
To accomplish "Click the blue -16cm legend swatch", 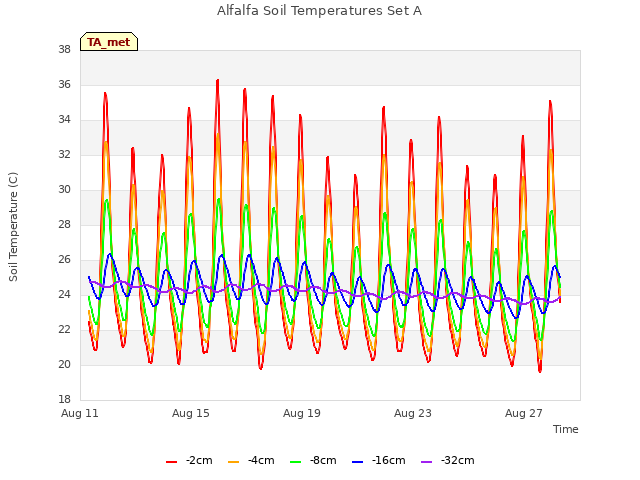I will pyautogui.click(x=358, y=462).
